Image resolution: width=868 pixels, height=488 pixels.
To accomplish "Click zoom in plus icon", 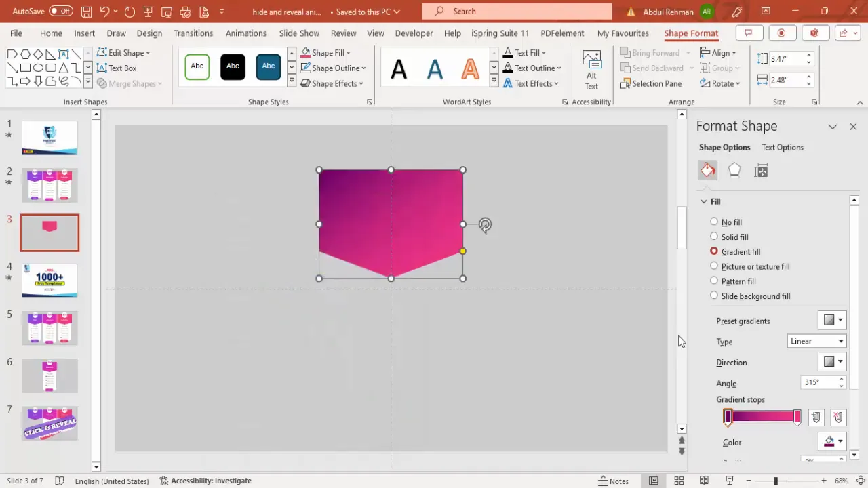I will coord(825,481).
